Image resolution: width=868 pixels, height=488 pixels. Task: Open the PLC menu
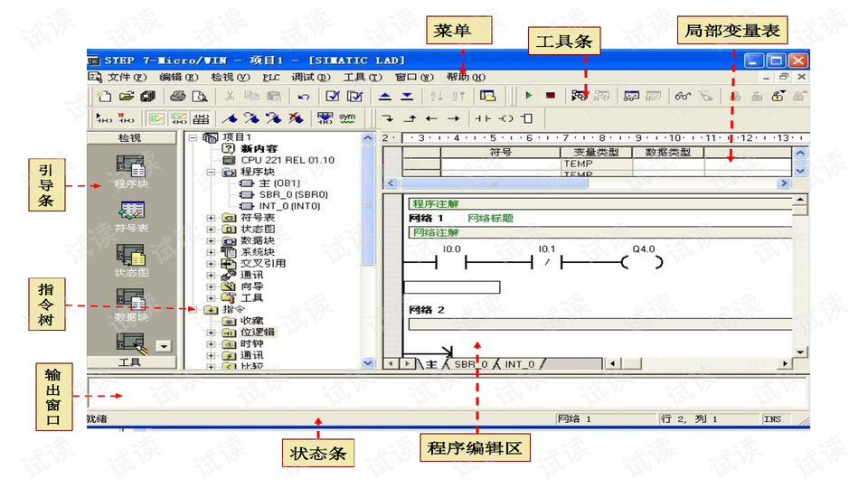coord(271,78)
